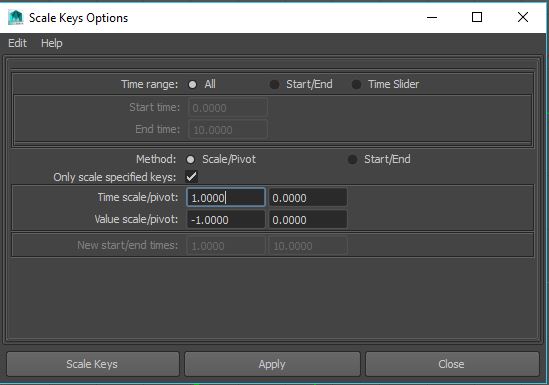The image size is (549, 385).
Task: Click the Close button at bottom
Action: coord(452,364)
